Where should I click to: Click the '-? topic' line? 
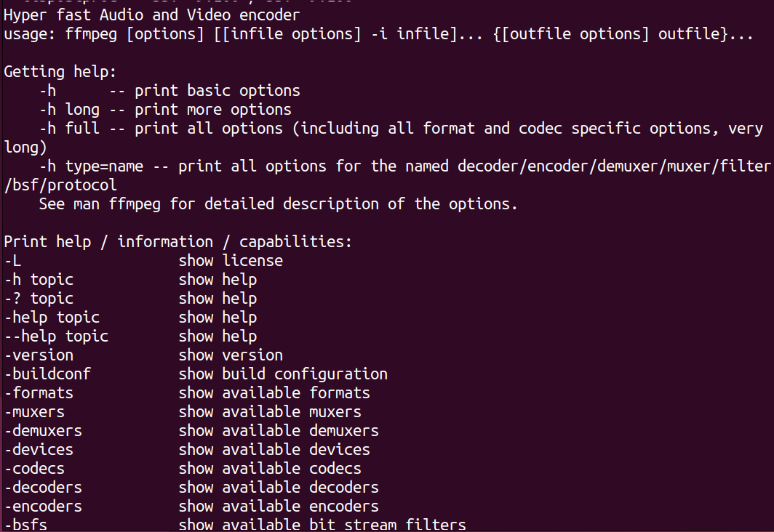click(130, 299)
